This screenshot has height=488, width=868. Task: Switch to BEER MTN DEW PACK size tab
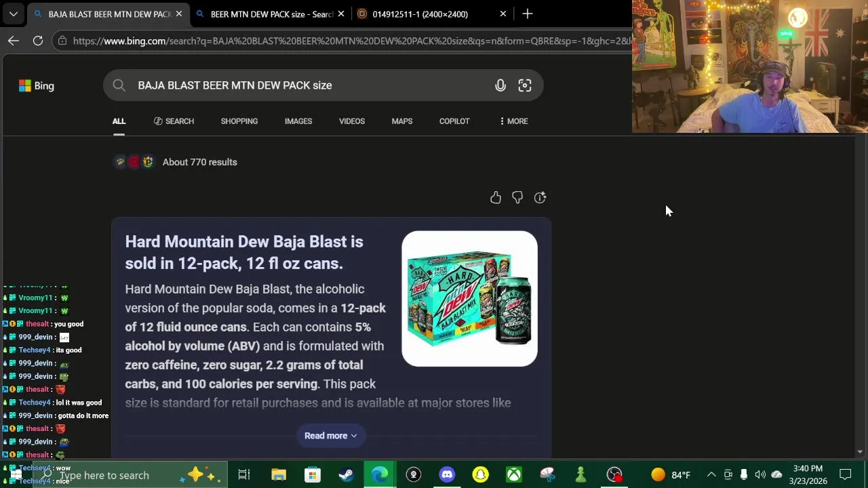(x=271, y=14)
